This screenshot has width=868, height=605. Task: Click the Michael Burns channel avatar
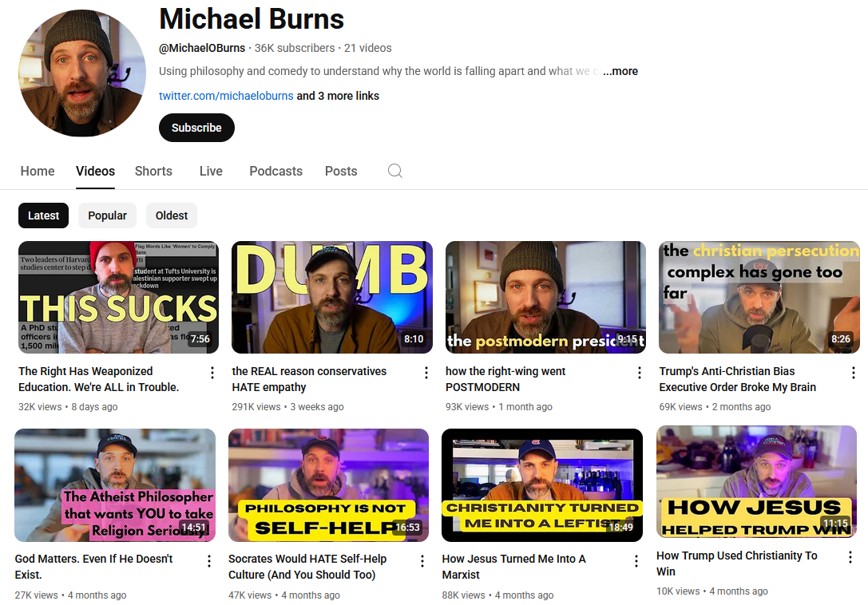82,73
